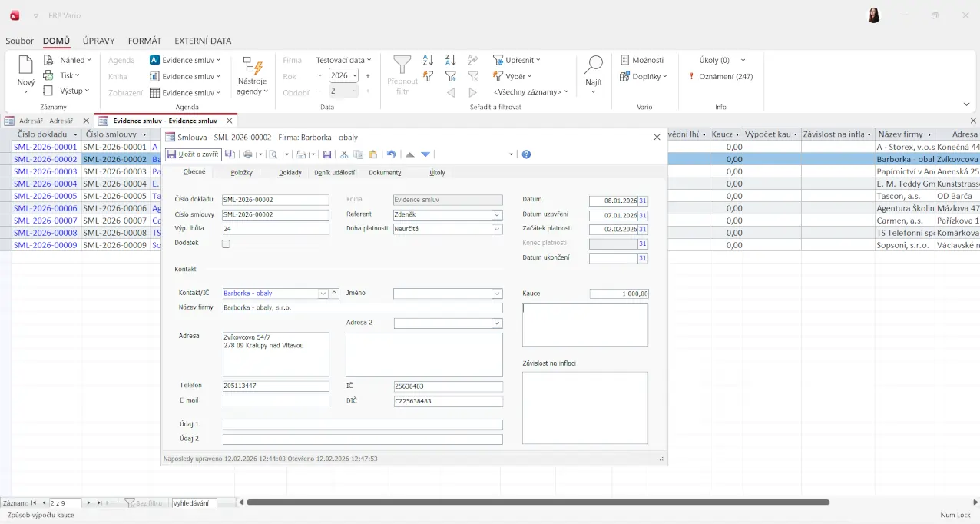
Task: Open the Doba platnosti dropdown
Action: [x=497, y=229]
